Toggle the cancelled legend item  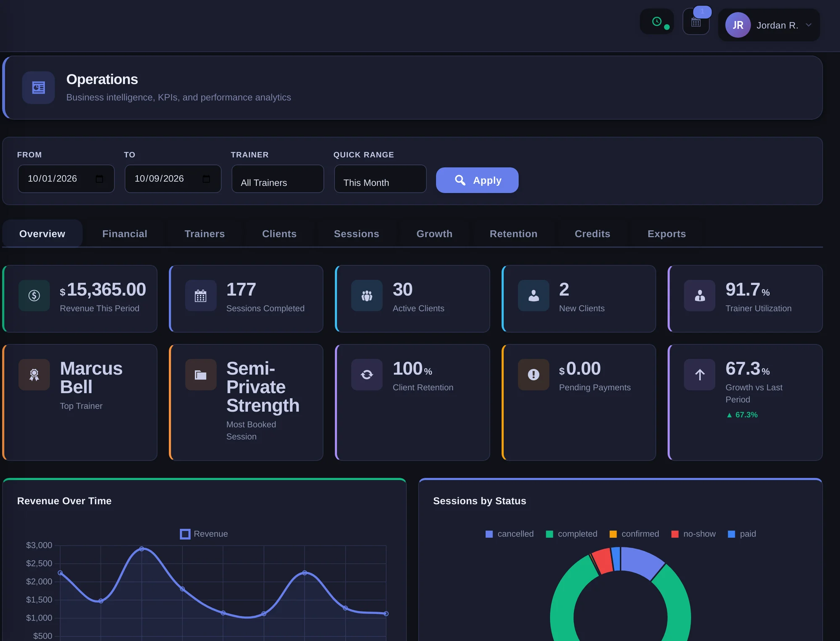pyautogui.click(x=509, y=534)
